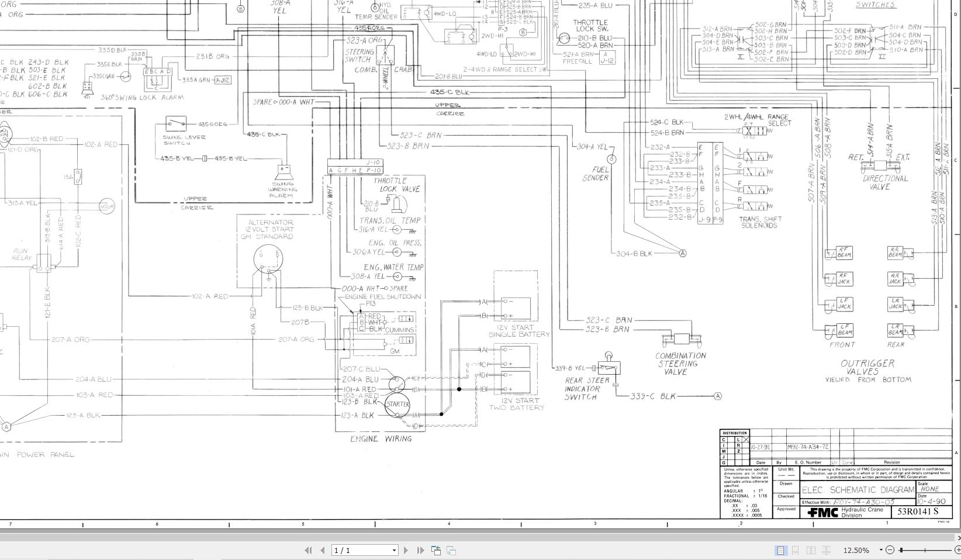The image size is (961, 560).
Task: Go to the previous page
Action: (x=322, y=550)
